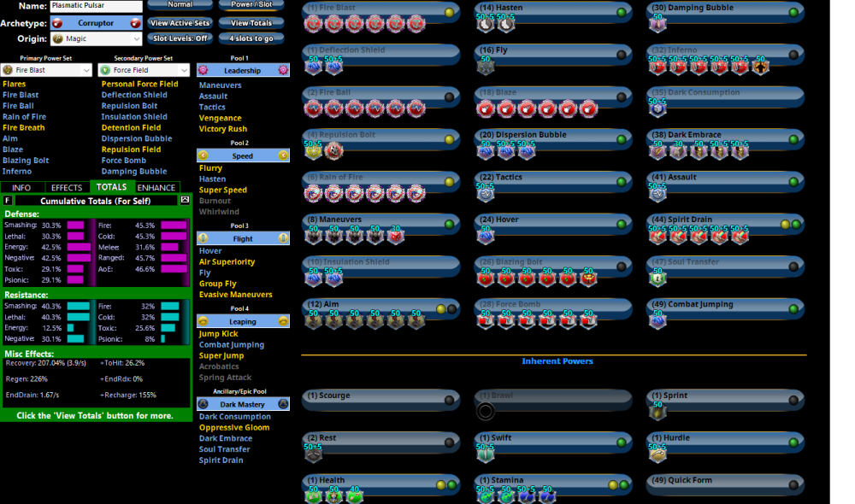Click the enhancement slot under Soul Transfer
The height and width of the screenshot is (504, 855).
pyautogui.click(x=657, y=278)
